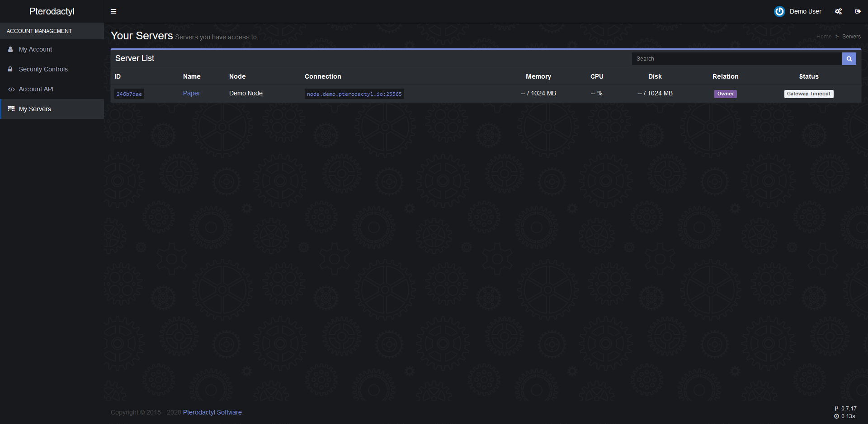Viewport: 868px width, 424px height.
Task: Go to Account API
Action: [52, 89]
